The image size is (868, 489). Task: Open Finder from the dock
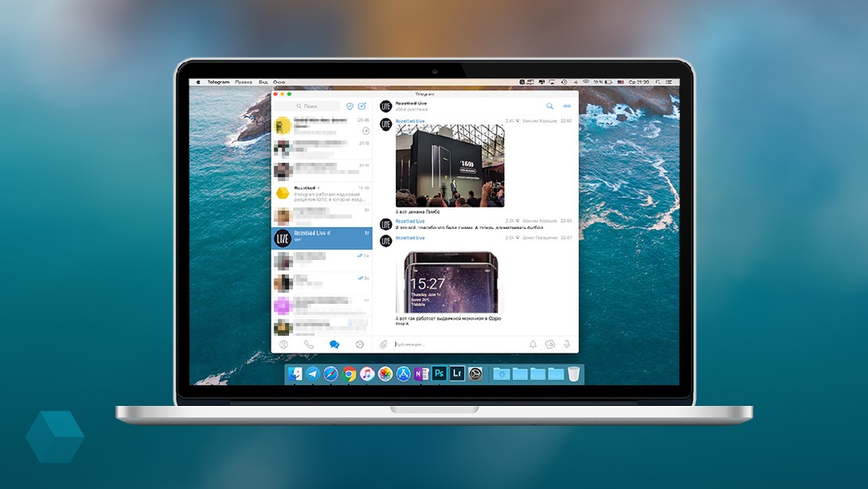[x=295, y=374]
